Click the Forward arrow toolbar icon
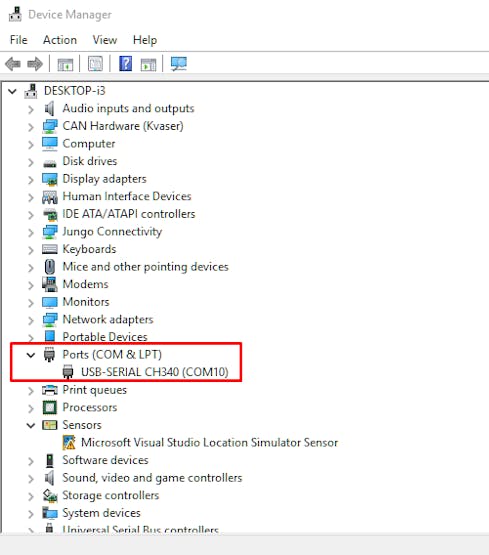The height and width of the screenshot is (555, 489). [x=35, y=64]
